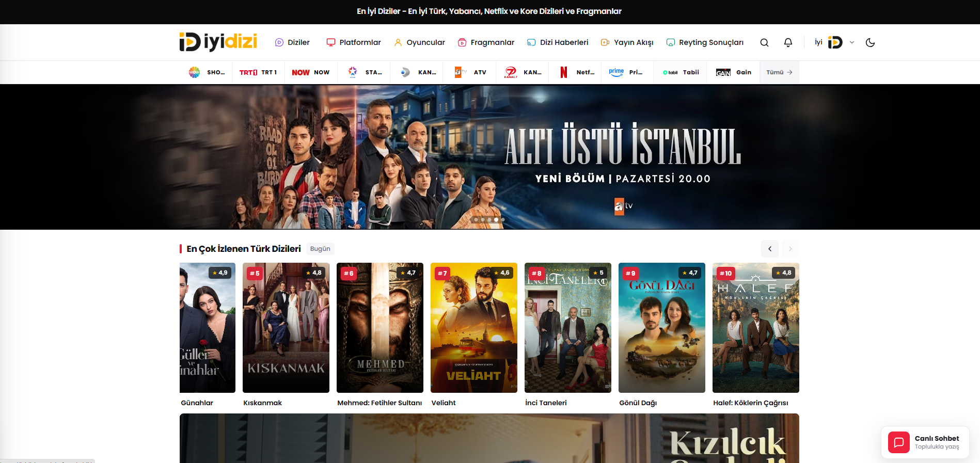Click the iyidizi logo

(218, 42)
